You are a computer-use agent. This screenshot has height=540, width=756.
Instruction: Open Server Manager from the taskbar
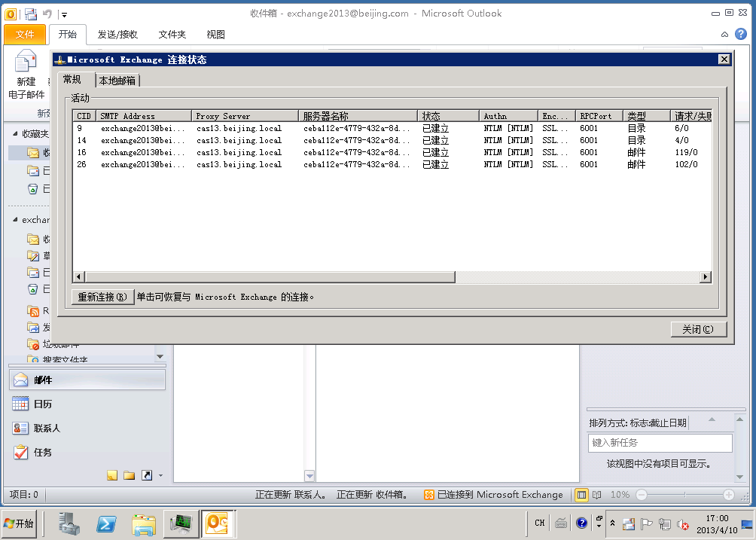coord(69,523)
